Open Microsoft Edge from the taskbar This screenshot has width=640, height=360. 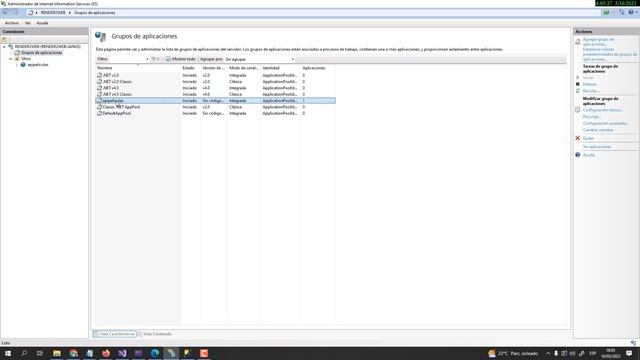click(155, 353)
